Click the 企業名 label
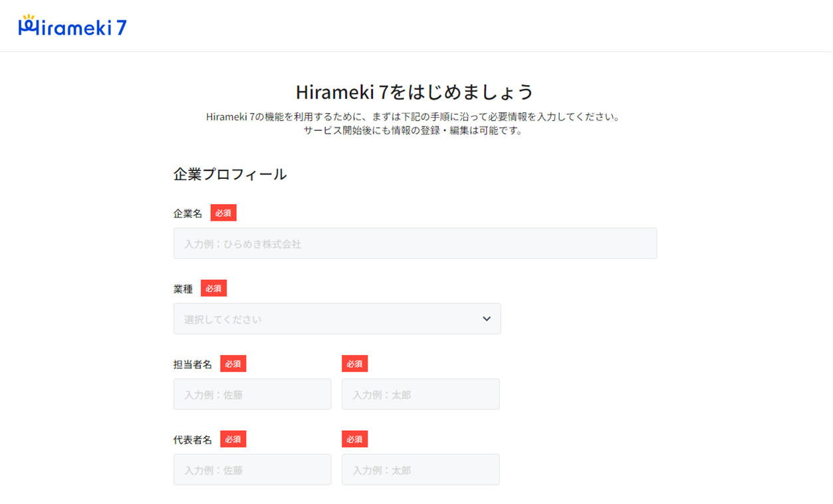The height and width of the screenshot is (504, 833). pos(187,213)
